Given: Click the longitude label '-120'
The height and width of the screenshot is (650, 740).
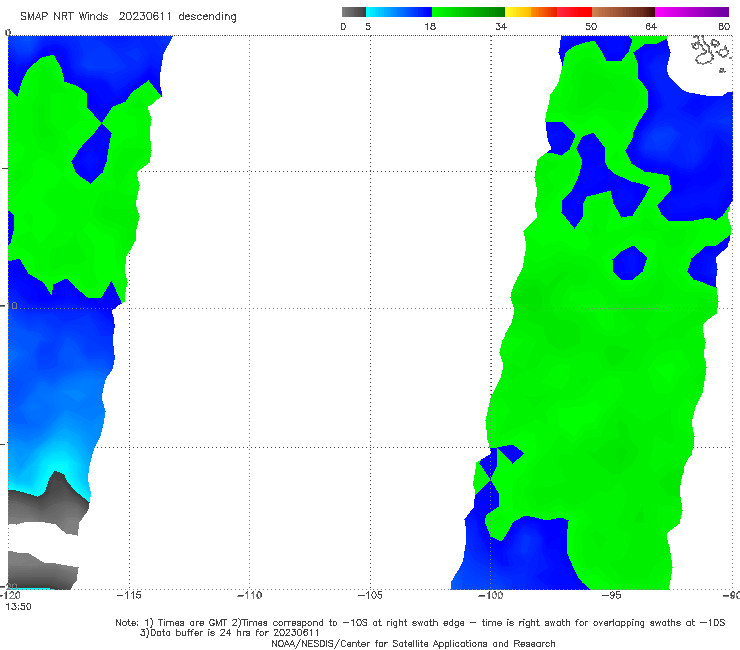Looking at the screenshot, I should [10, 596].
